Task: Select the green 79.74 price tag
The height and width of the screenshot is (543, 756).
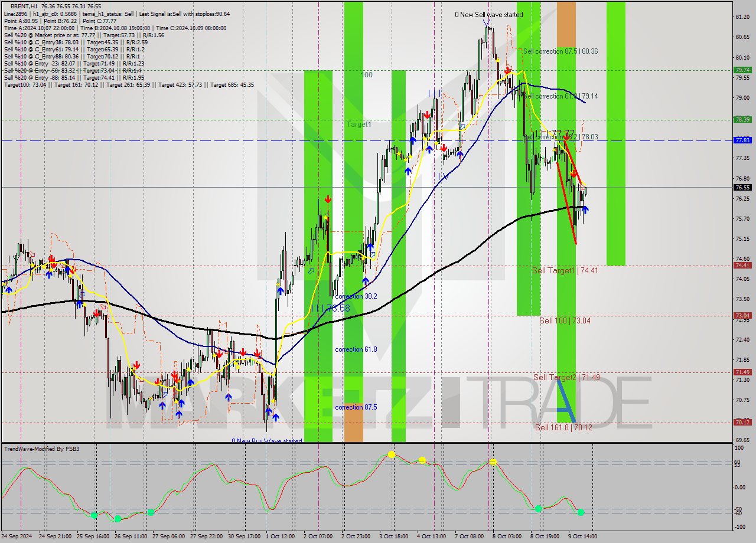Action: coord(742,70)
